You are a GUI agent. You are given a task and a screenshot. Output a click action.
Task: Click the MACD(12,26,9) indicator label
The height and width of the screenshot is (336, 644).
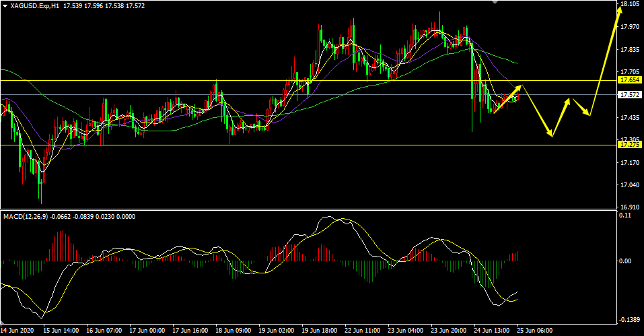[26, 216]
